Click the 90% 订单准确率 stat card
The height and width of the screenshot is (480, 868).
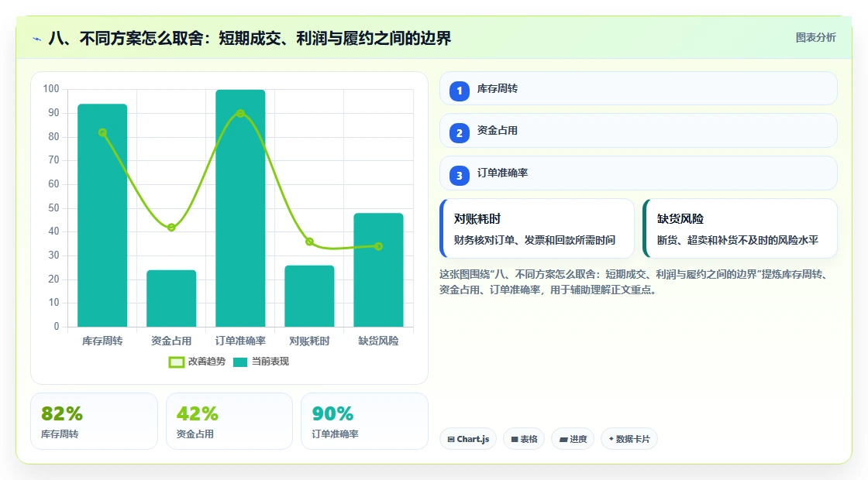pyautogui.click(x=364, y=421)
